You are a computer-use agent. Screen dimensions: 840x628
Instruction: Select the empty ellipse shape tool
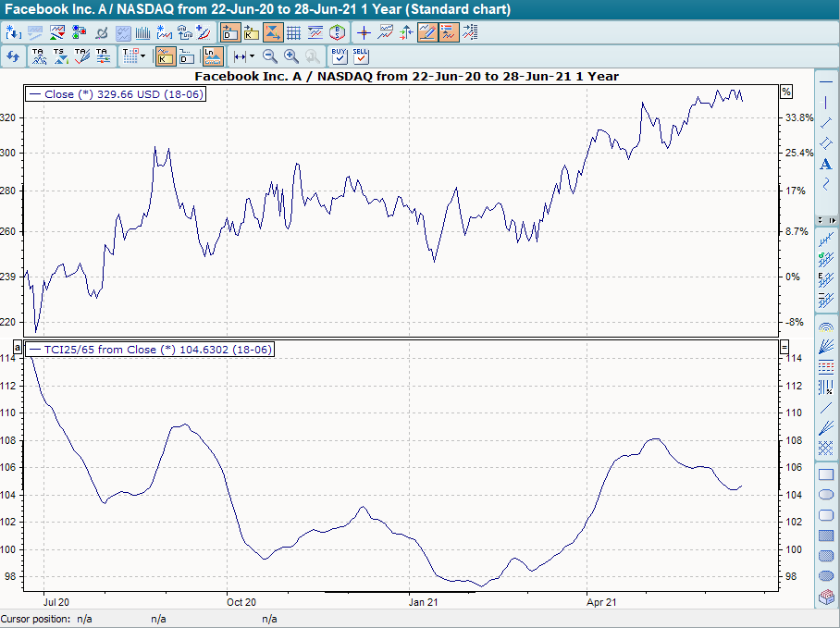826,495
